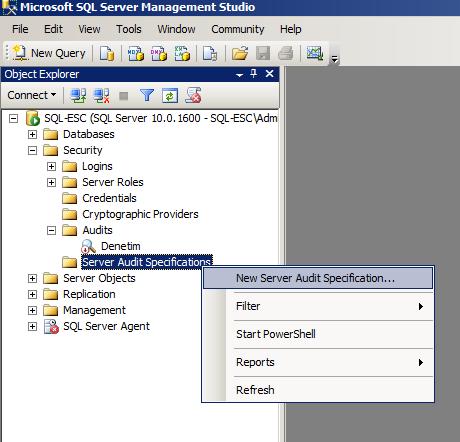Open the Object Explorer window position arrow
This screenshot has height=442, width=460.
239,75
